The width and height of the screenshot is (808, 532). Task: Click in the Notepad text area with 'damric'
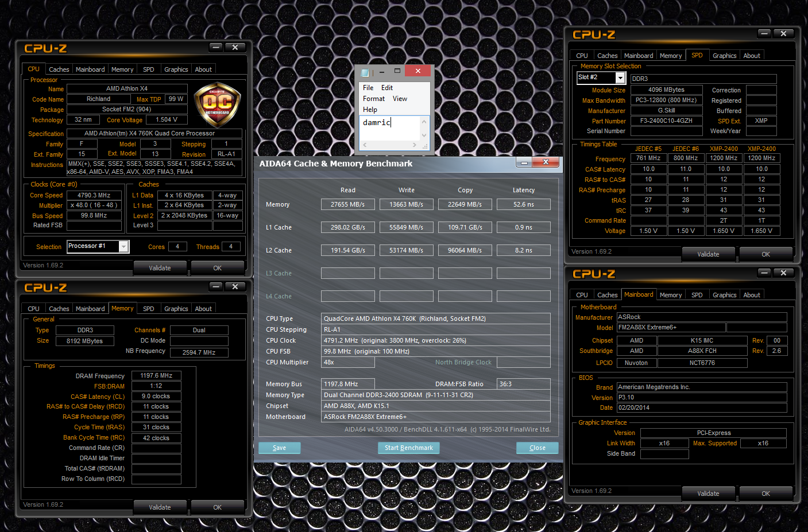point(390,129)
